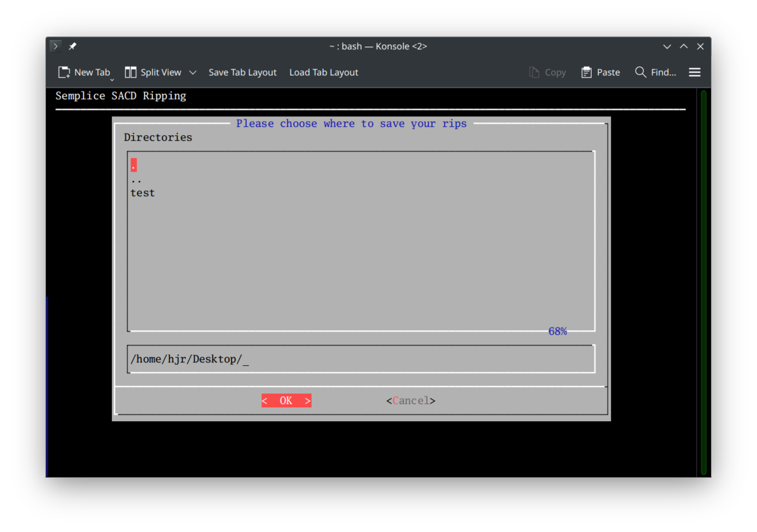Open search with the Find magnifier icon
Viewport: 757px width, 532px height.
(x=640, y=72)
